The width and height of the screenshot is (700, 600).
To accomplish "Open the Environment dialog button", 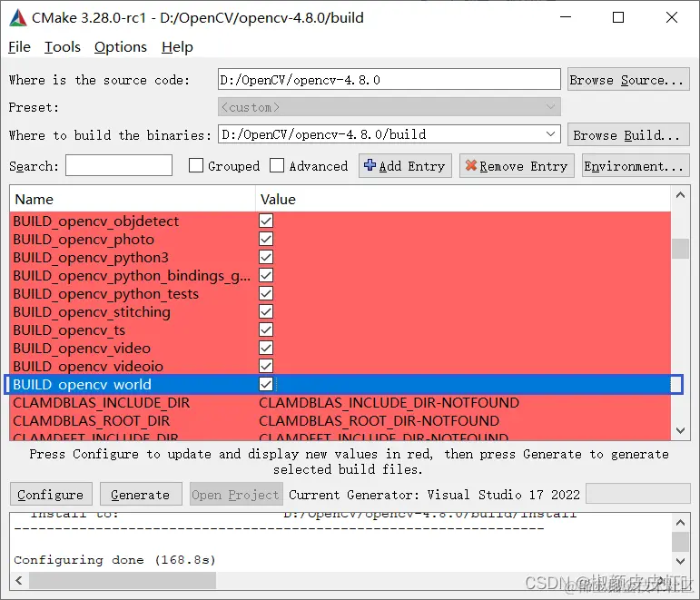I will coord(636,165).
